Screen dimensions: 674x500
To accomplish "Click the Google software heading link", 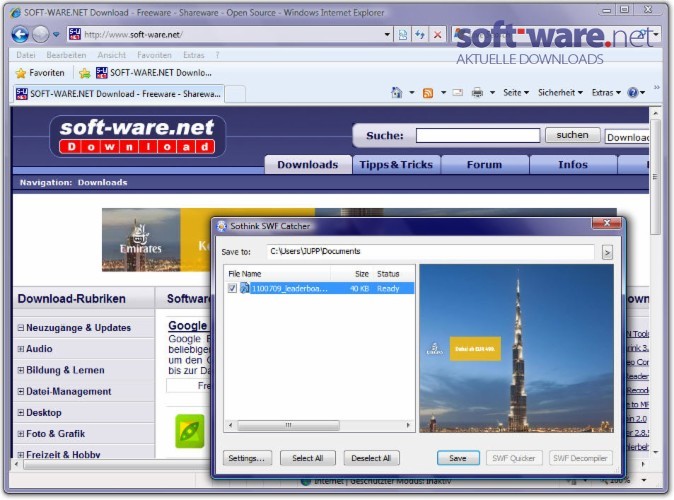I will 187,325.
